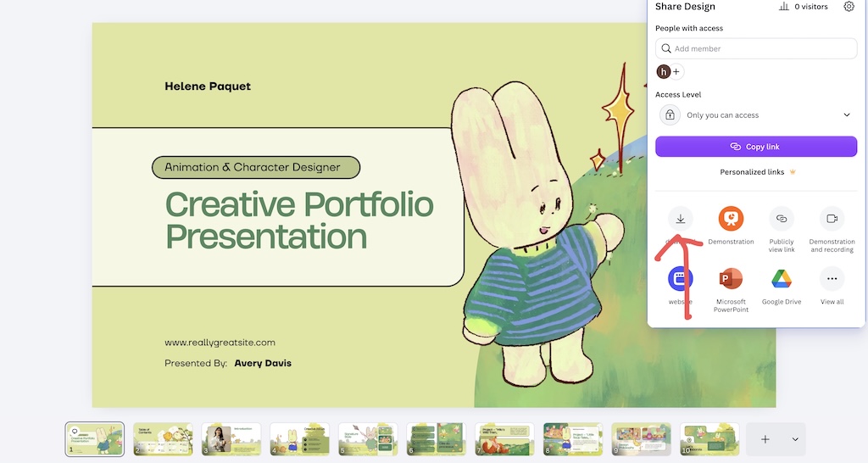Choose the website publishing icon
868x463 pixels.
click(681, 279)
